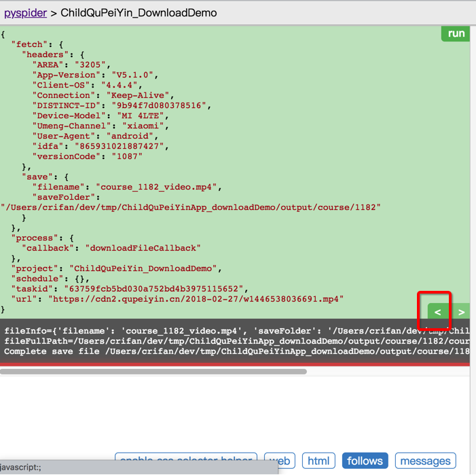Screen dimensions: 476x475
Task: Open the web tab
Action: pyautogui.click(x=280, y=461)
